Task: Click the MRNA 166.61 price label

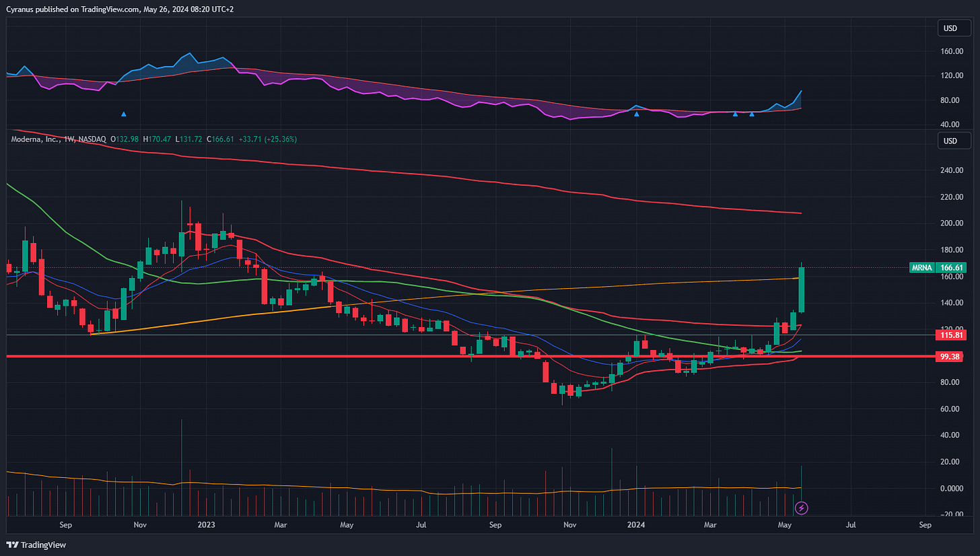Action: pyautogui.click(x=938, y=267)
